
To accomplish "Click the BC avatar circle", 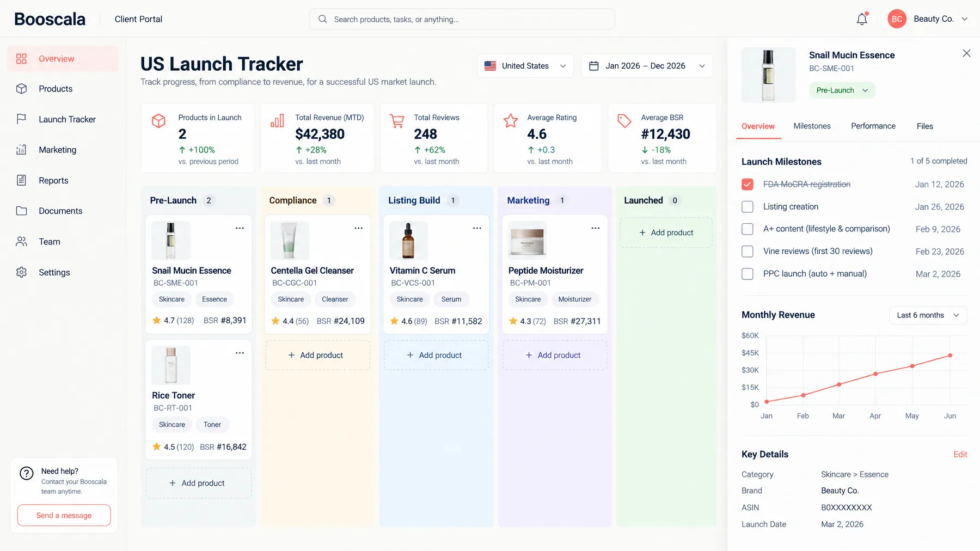I will coord(897,19).
